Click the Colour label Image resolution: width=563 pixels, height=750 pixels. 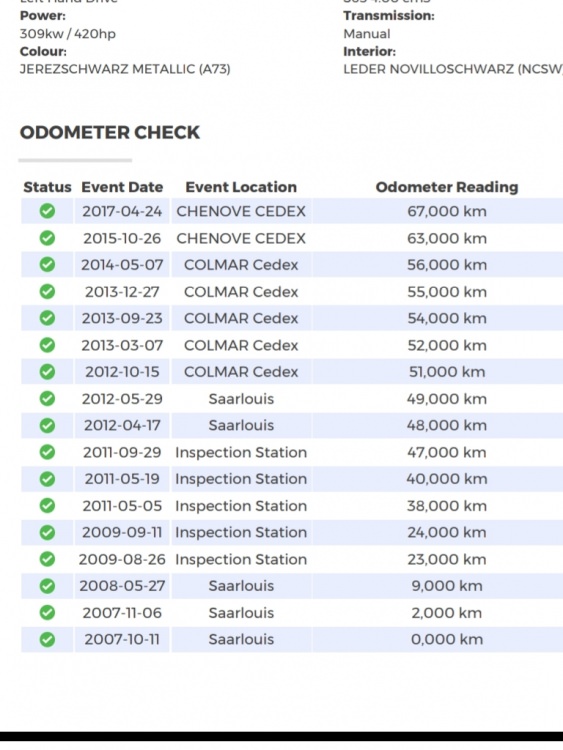(x=43, y=52)
